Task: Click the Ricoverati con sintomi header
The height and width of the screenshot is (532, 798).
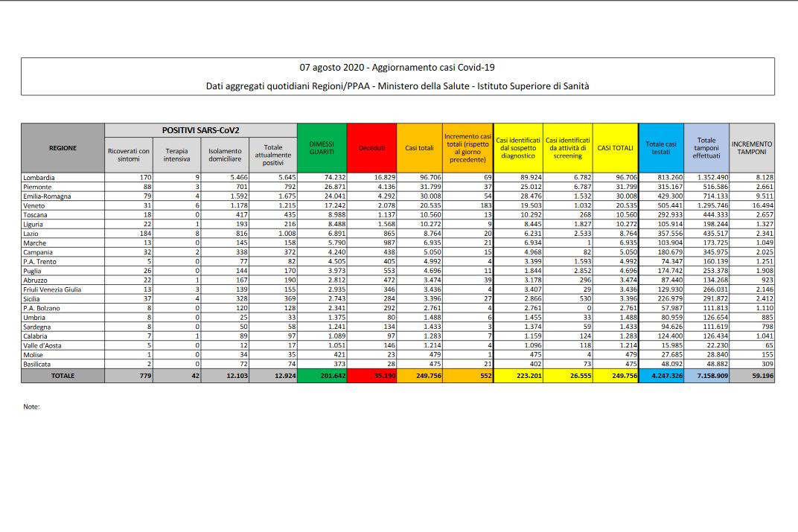Action: 129,155
